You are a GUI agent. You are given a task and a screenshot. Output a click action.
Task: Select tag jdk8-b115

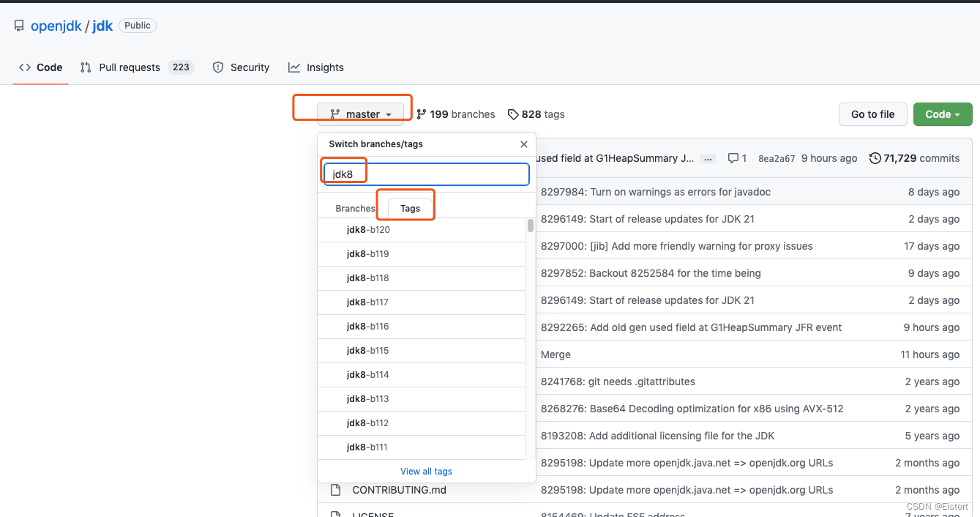(x=421, y=351)
